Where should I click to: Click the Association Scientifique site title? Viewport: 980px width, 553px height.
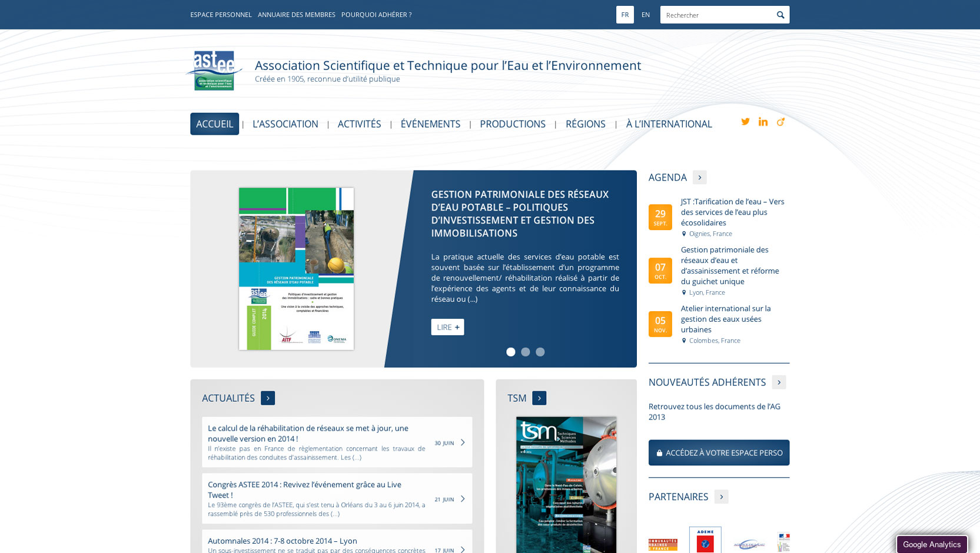448,65
